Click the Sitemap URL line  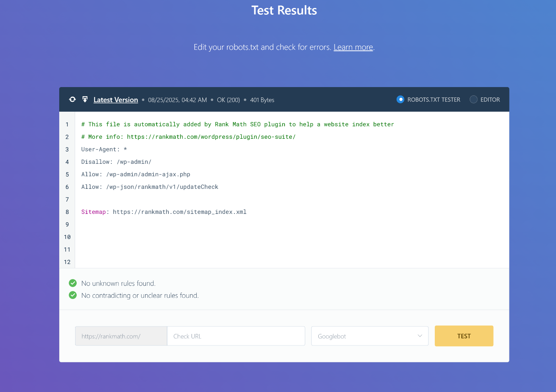tap(164, 212)
